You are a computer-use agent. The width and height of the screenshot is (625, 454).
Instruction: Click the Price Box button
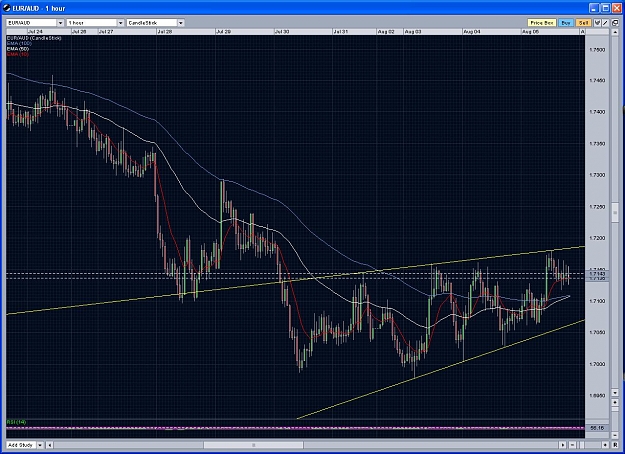click(x=542, y=23)
